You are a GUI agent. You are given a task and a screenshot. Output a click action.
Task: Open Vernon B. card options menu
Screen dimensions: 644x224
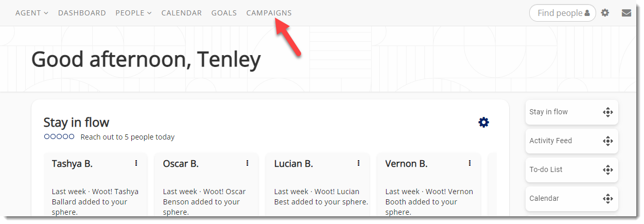(469, 163)
